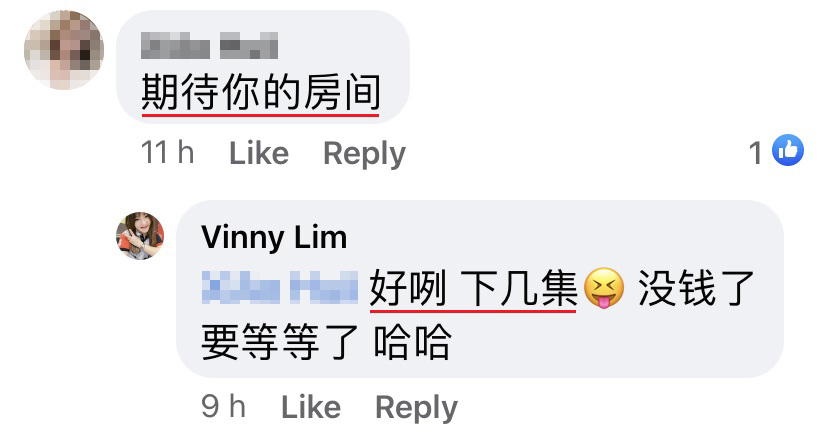Open the 11 h timestamp link
The image size is (828, 431).
168,153
